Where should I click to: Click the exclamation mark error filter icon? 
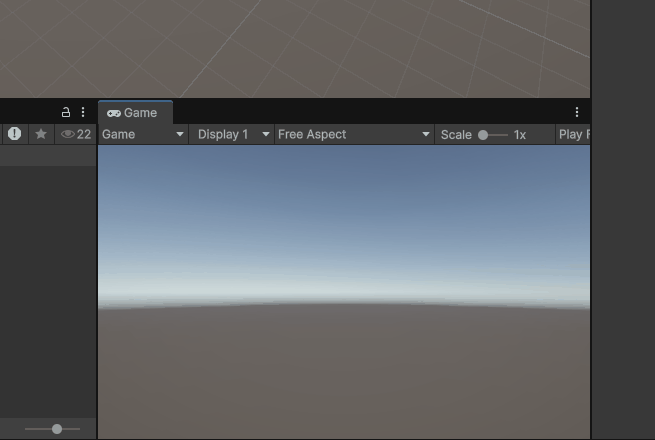click(x=15, y=134)
